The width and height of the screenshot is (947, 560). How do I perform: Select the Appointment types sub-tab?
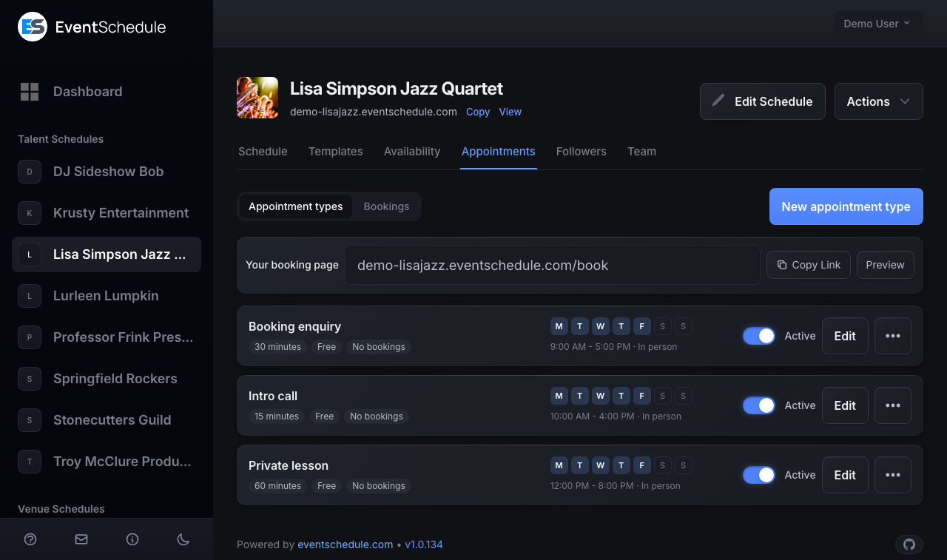pos(296,206)
